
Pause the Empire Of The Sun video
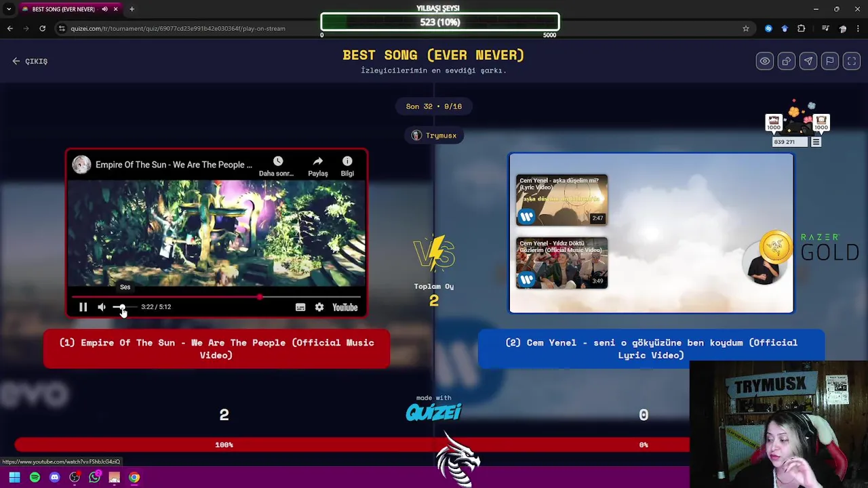(83, 307)
